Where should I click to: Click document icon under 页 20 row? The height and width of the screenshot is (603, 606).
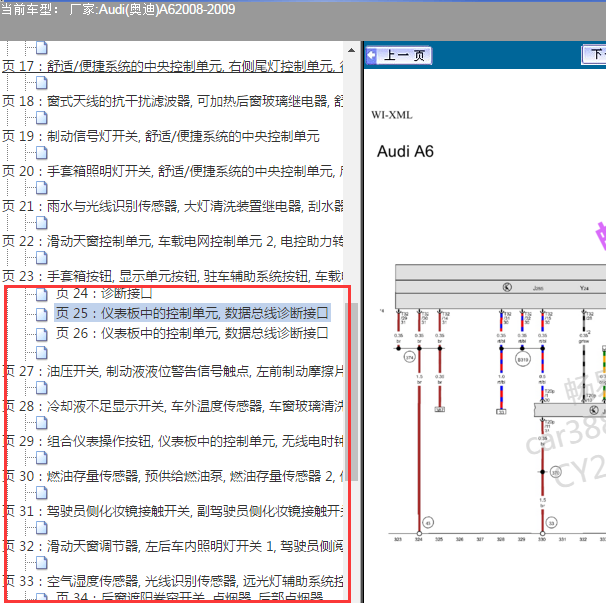tap(42, 188)
